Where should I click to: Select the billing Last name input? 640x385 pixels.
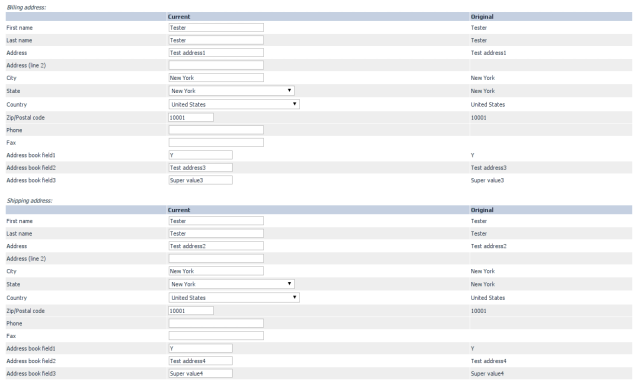pyautogui.click(x=216, y=40)
